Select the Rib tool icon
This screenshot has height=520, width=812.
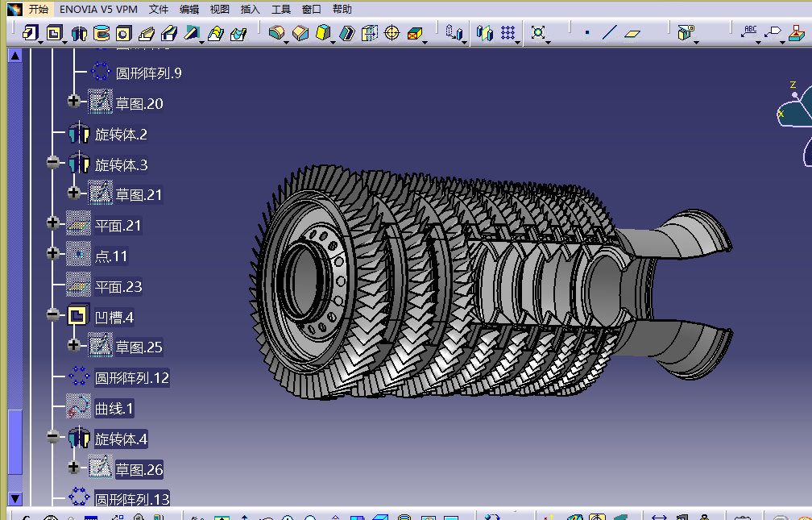click(x=147, y=33)
